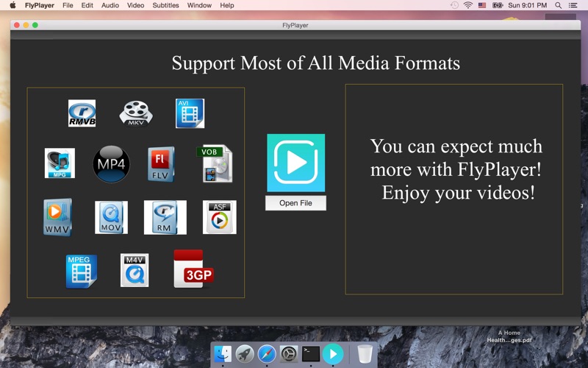Select the ASF format icon

(x=219, y=217)
